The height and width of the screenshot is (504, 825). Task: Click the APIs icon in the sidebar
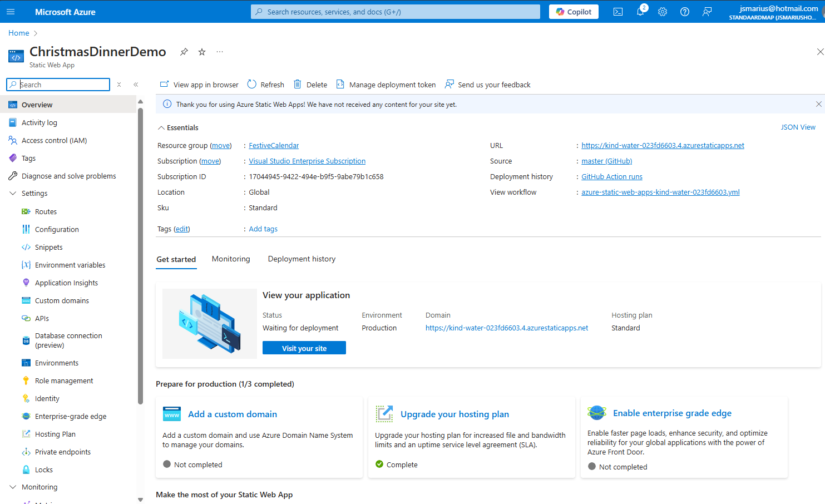pyautogui.click(x=26, y=318)
